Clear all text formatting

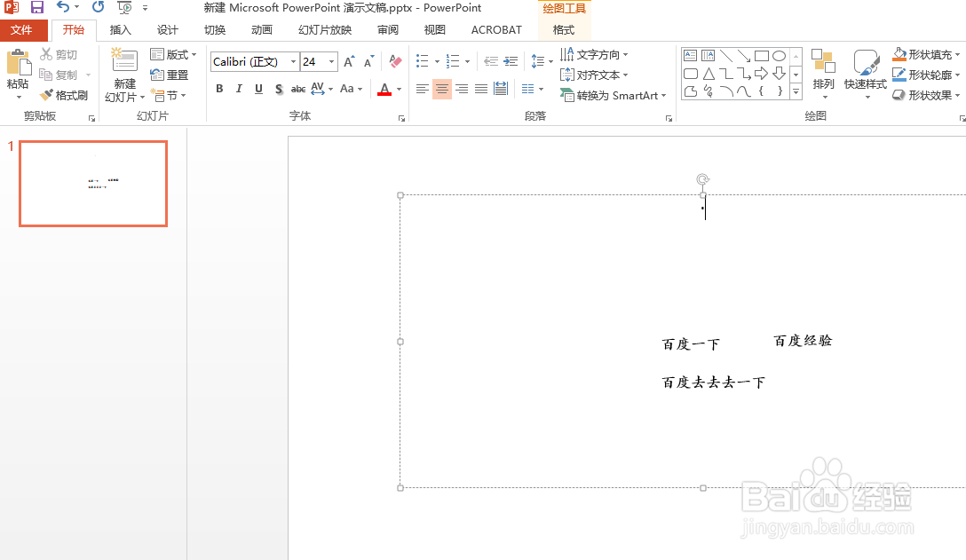[x=395, y=61]
